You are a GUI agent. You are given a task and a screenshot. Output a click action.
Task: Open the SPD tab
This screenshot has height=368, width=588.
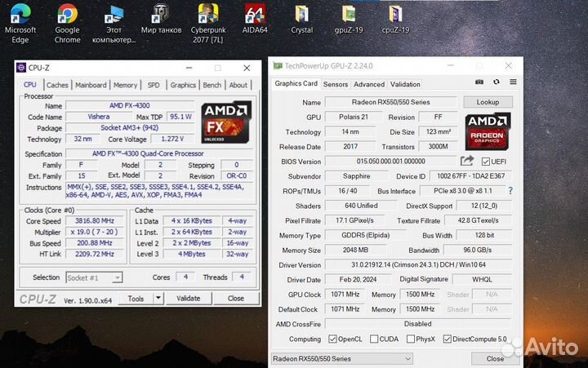154,85
